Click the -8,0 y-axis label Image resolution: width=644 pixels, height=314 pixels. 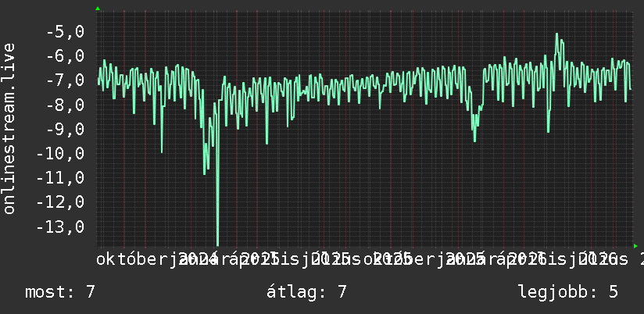(x=64, y=105)
